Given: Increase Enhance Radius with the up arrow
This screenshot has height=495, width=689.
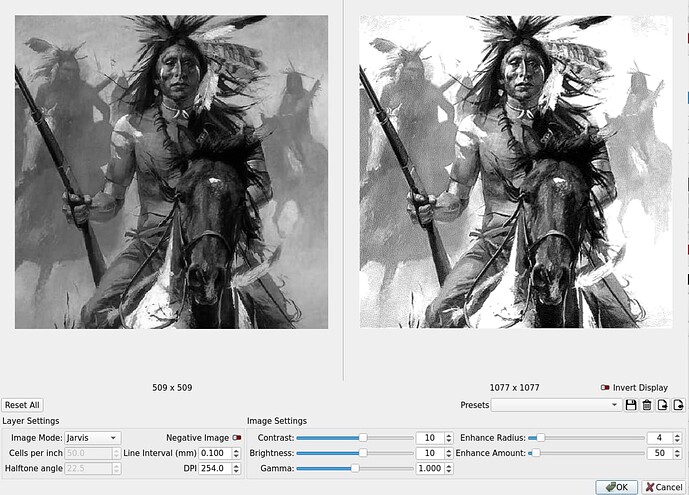Looking at the screenshot, I should point(678,435).
